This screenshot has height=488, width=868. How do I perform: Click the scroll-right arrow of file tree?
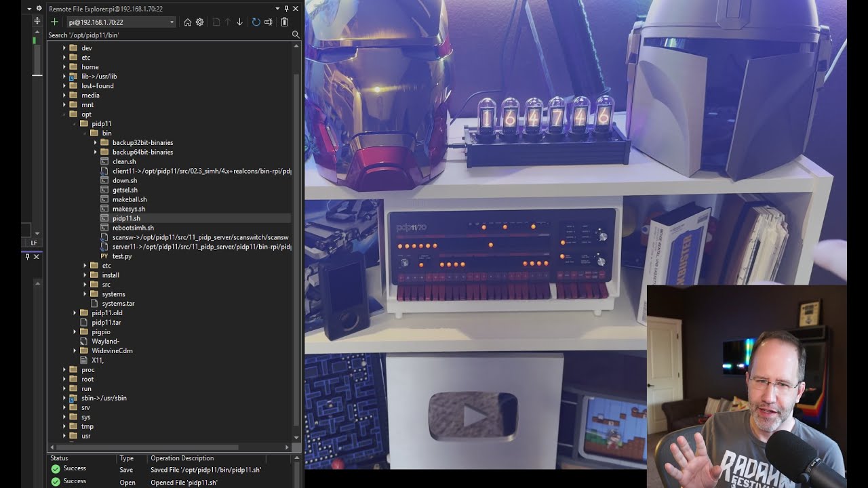pyautogui.click(x=288, y=447)
